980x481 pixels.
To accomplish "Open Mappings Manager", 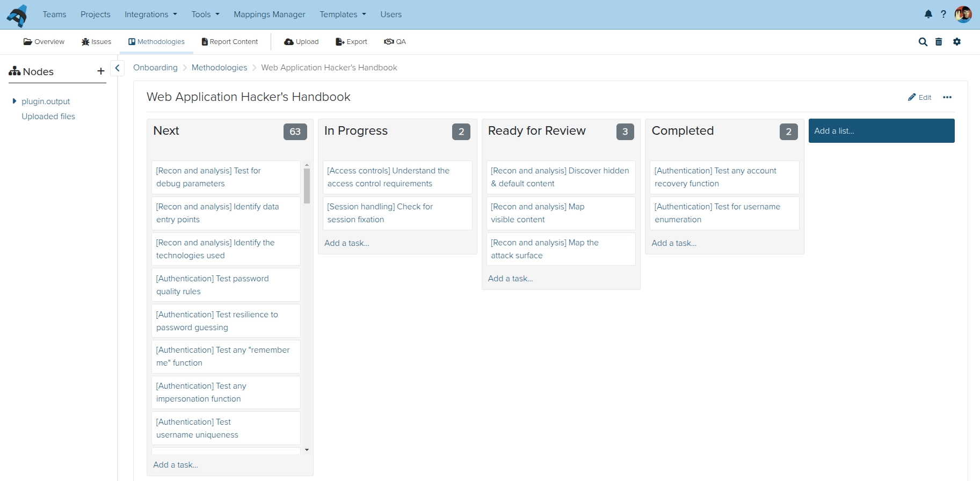I will point(270,14).
